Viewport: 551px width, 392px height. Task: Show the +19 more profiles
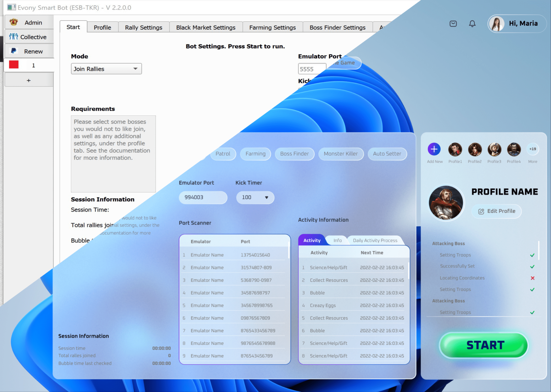(x=533, y=149)
